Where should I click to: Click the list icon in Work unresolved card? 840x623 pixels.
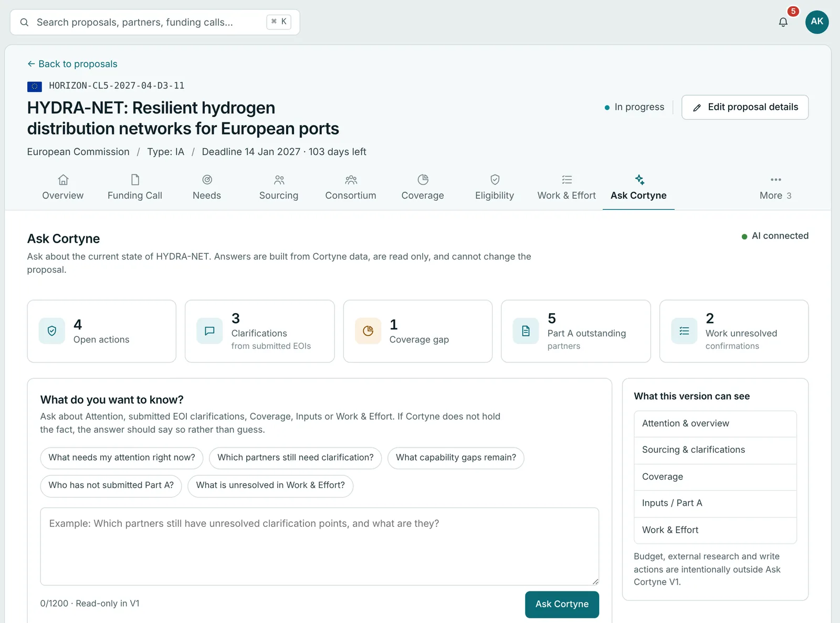tap(684, 331)
